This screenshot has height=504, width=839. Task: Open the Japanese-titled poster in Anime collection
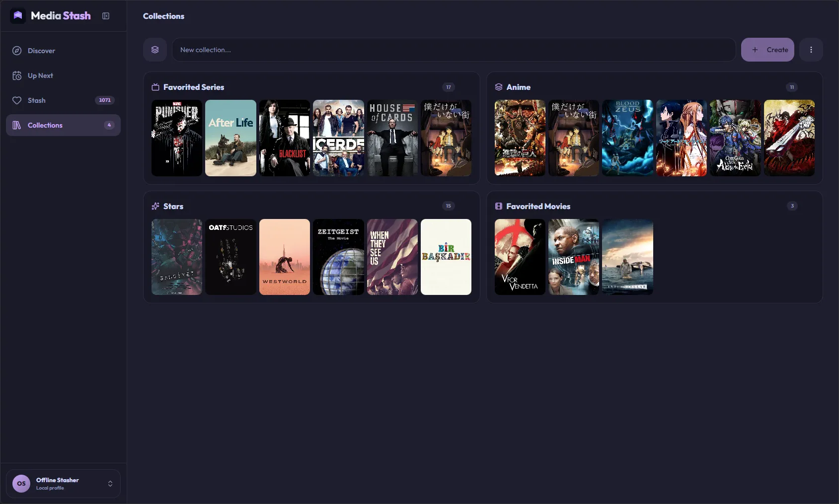pyautogui.click(x=574, y=138)
